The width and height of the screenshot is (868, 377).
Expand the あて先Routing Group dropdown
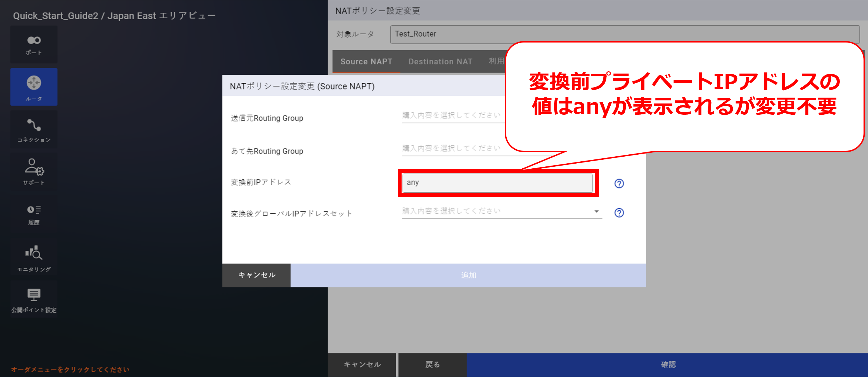452,149
